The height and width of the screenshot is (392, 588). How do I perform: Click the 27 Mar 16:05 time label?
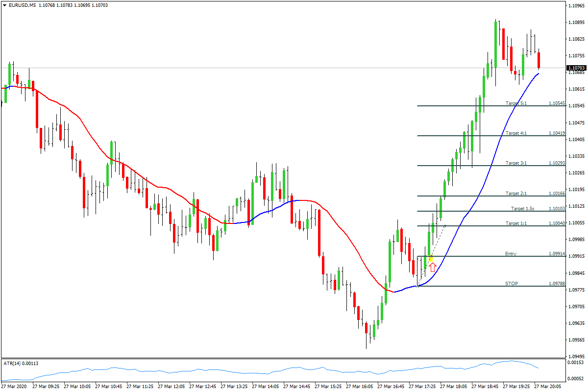(x=360, y=387)
